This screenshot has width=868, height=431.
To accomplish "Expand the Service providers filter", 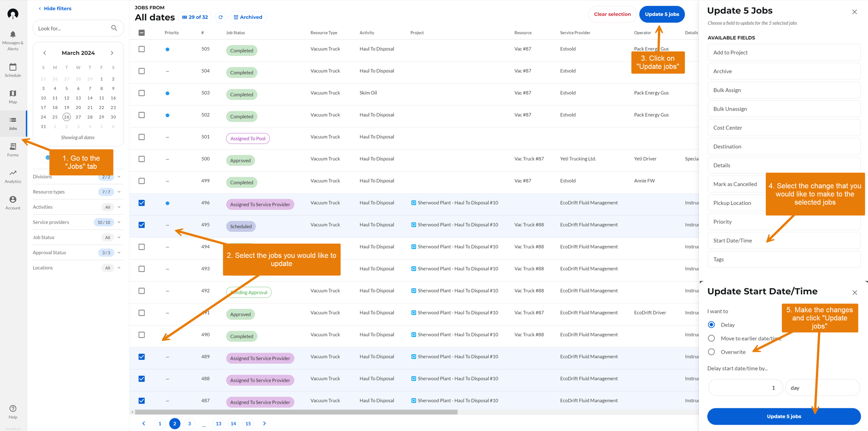I will (x=119, y=222).
